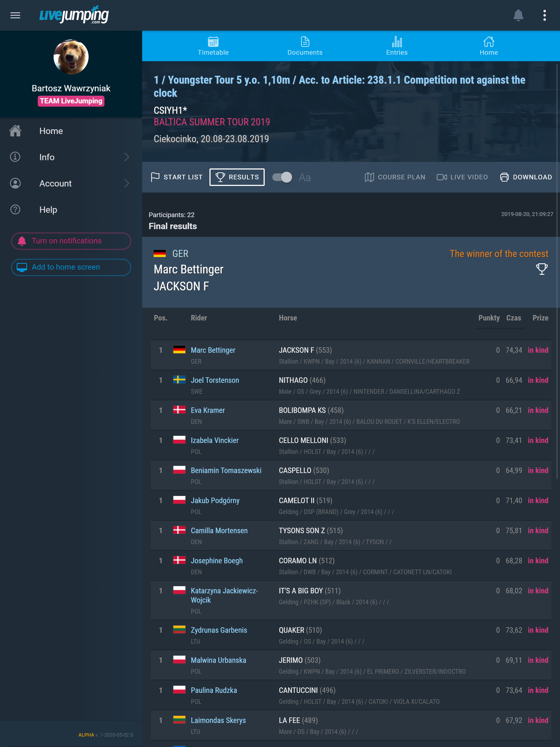The width and height of the screenshot is (560, 747).
Task: Open rider Laimondas Skerys link
Action: [x=218, y=720]
